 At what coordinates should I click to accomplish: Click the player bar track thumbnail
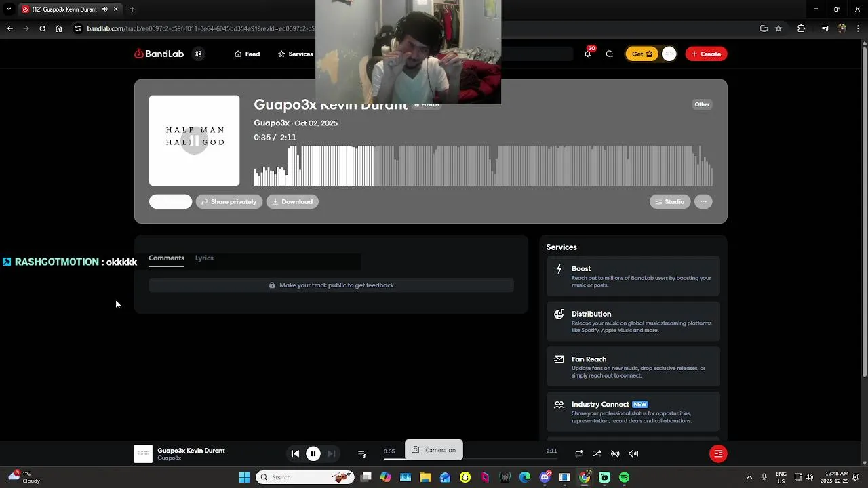[143, 453]
